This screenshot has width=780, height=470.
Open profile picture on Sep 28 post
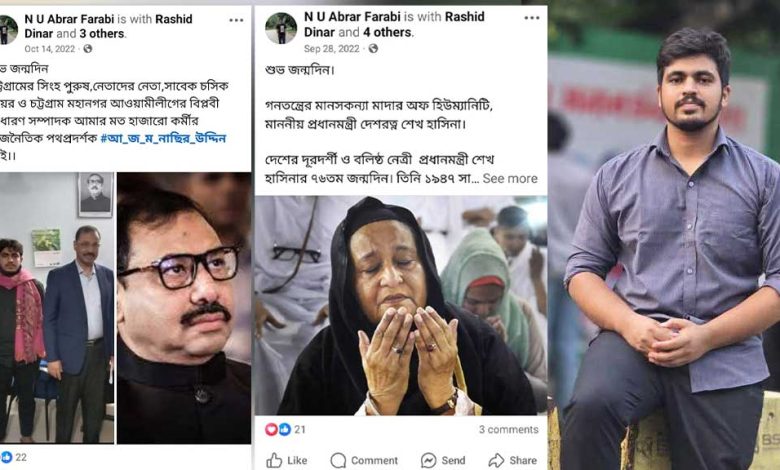coord(281,28)
